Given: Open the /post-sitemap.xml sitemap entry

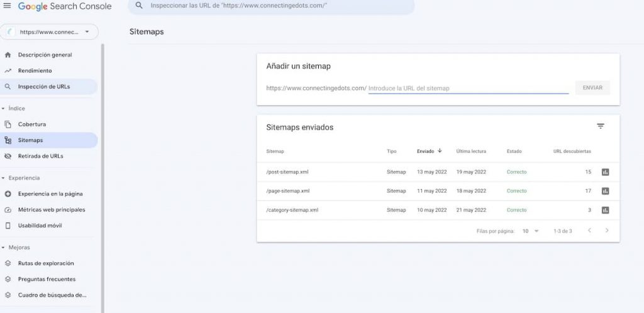Looking at the screenshot, I should pos(287,172).
